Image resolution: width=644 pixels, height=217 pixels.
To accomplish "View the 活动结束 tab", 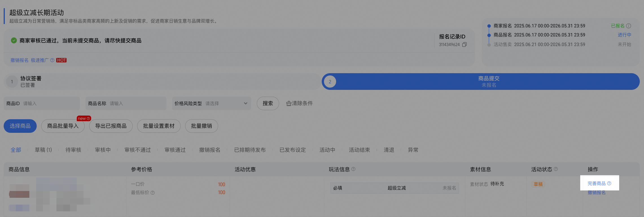I will tap(359, 150).
